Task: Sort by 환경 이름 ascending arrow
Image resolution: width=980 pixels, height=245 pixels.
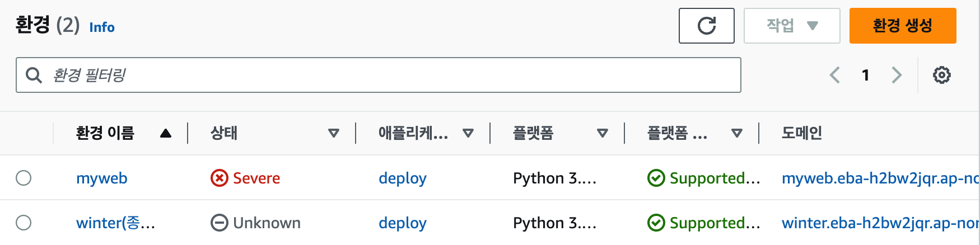Action: pos(165,133)
